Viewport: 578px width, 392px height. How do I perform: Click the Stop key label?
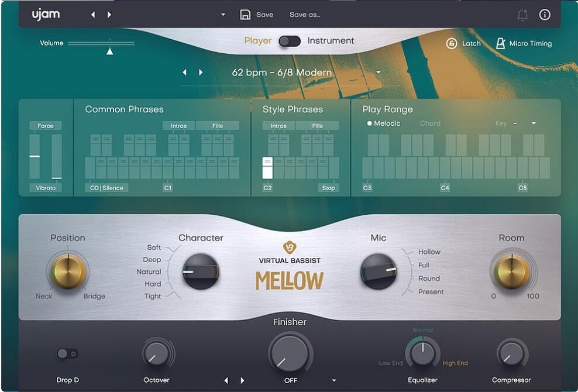pos(328,188)
